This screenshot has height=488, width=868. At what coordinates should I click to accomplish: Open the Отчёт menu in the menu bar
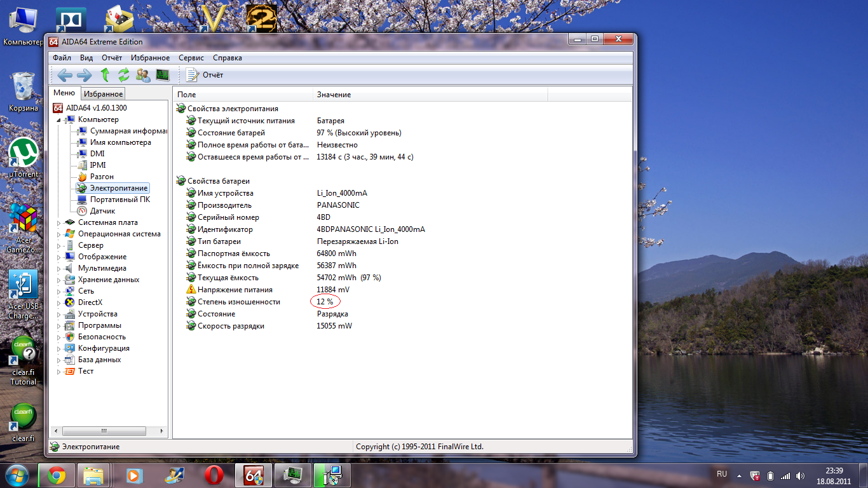[x=112, y=58]
